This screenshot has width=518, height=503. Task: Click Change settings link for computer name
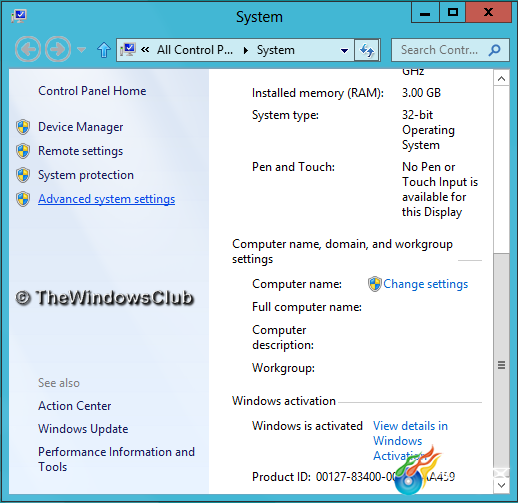pos(426,284)
